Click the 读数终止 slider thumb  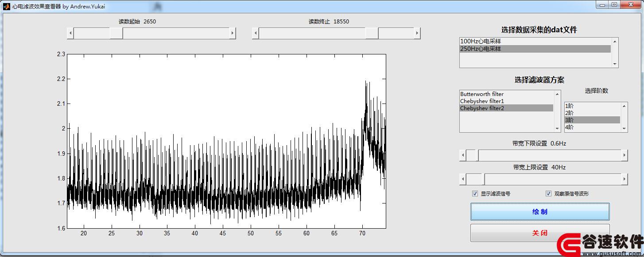click(372, 33)
